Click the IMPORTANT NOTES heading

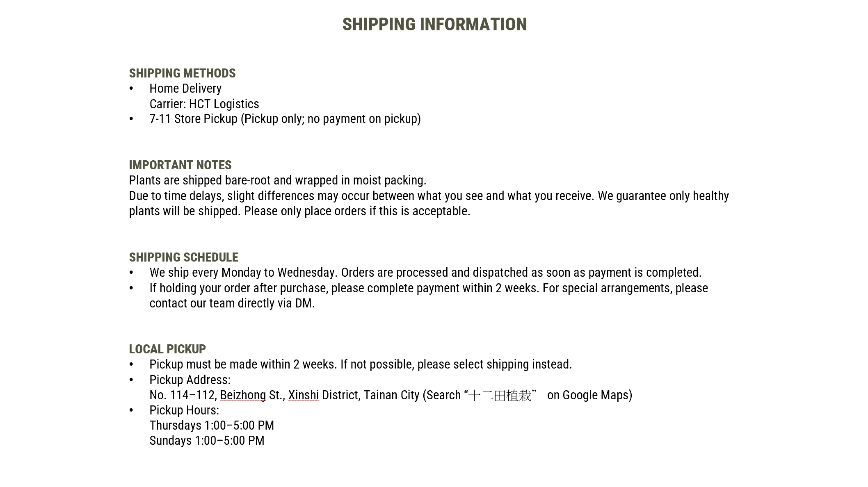(180, 165)
